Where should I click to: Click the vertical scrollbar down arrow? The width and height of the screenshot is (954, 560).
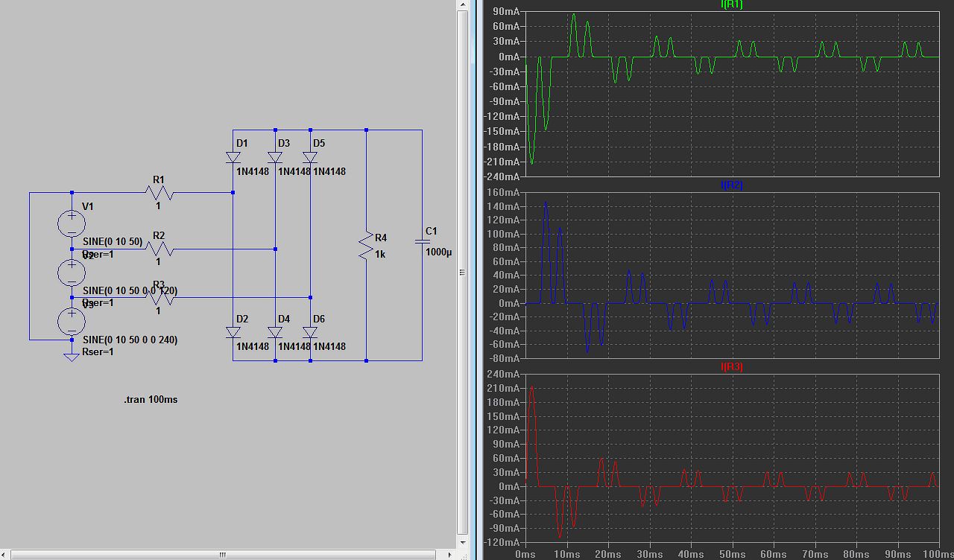[x=462, y=544]
